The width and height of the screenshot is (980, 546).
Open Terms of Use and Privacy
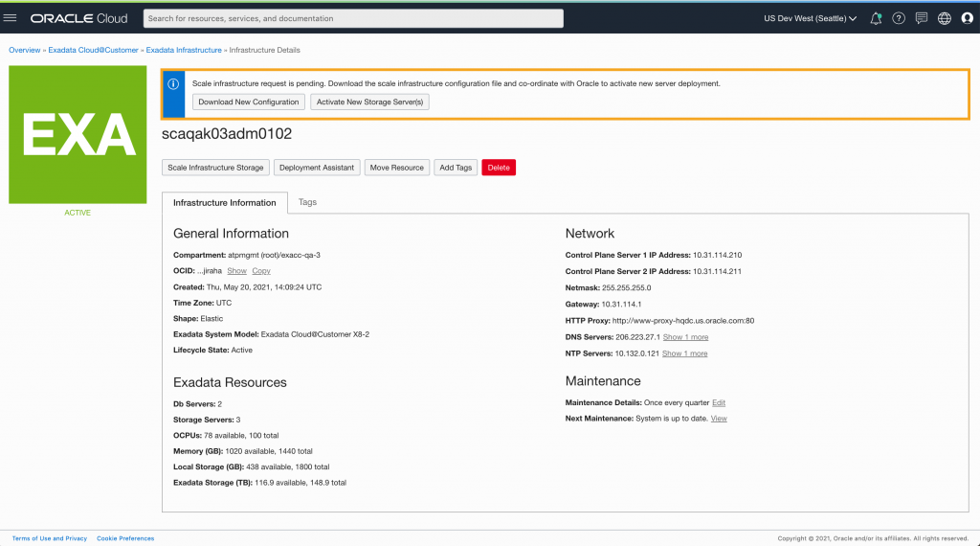click(50, 538)
